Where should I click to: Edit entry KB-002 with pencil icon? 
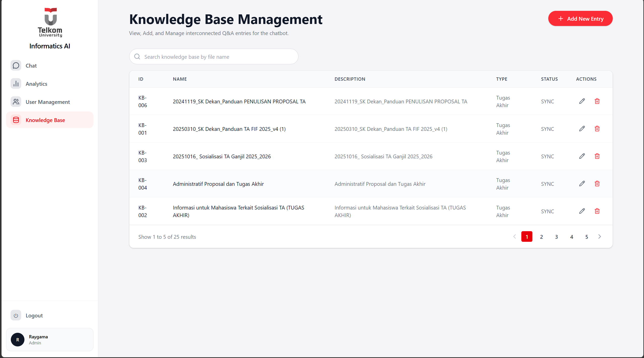tap(582, 211)
